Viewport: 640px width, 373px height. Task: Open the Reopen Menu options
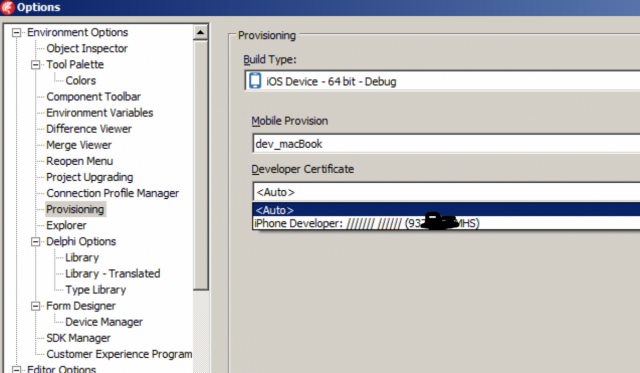click(x=80, y=161)
